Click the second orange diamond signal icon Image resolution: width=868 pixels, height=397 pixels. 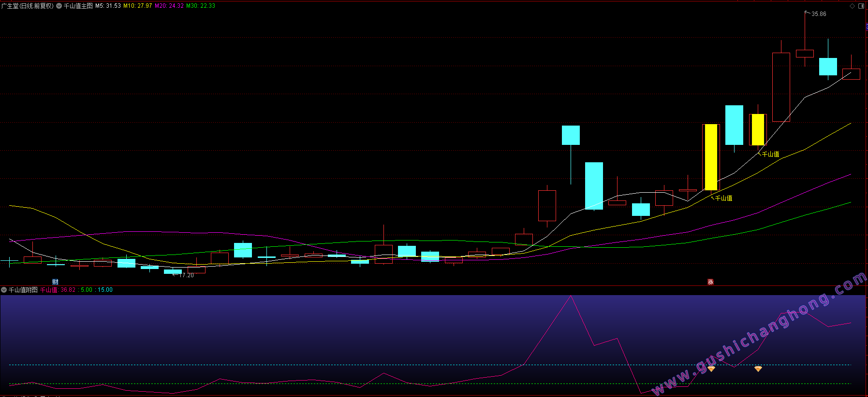click(x=758, y=369)
